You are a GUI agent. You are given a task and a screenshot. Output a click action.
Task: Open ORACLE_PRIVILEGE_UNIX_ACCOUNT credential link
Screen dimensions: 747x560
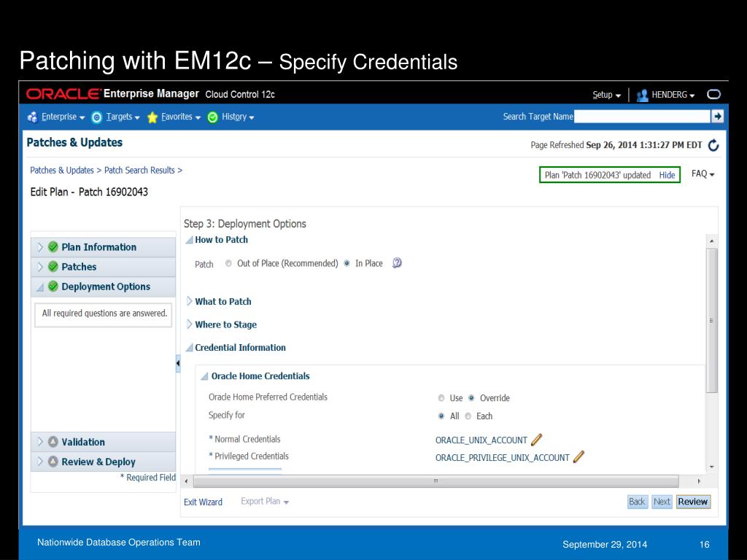point(502,458)
